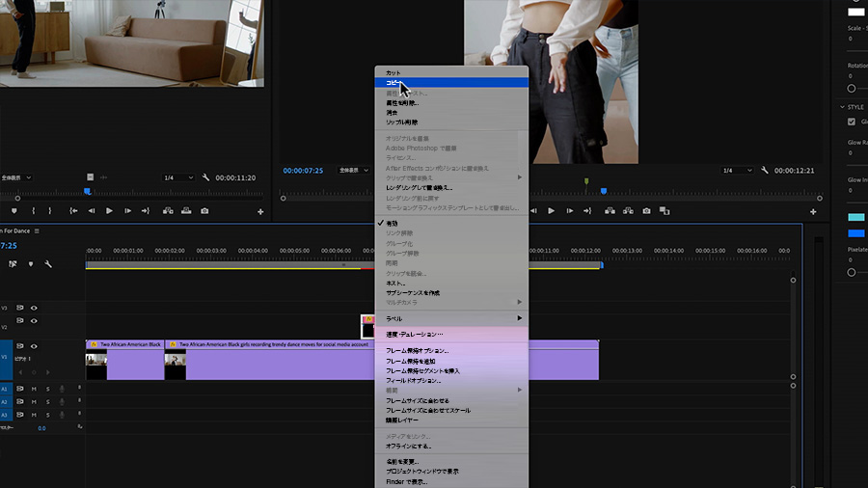Screen dimensions: 868x488
Task: Open source monitor resolution dropdown 1/4
Action: click(178, 177)
